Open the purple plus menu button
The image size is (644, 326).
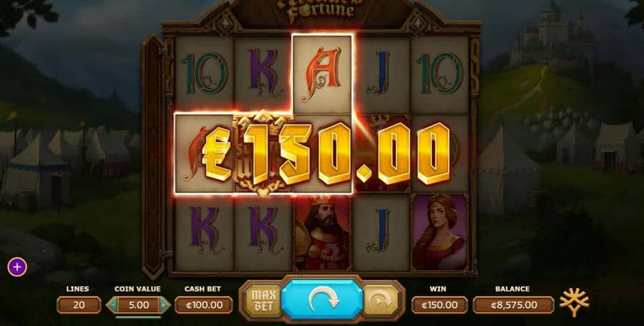click(17, 267)
